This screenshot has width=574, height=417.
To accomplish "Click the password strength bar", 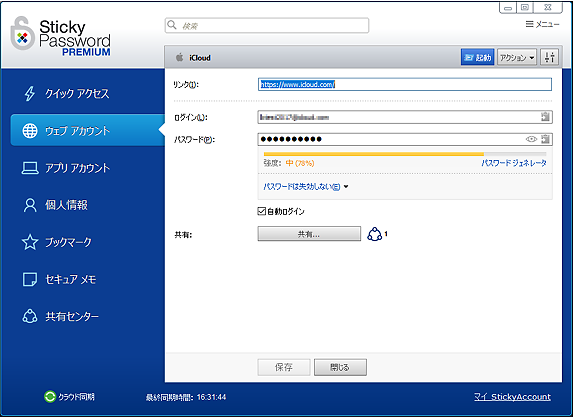I will click(405, 154).
